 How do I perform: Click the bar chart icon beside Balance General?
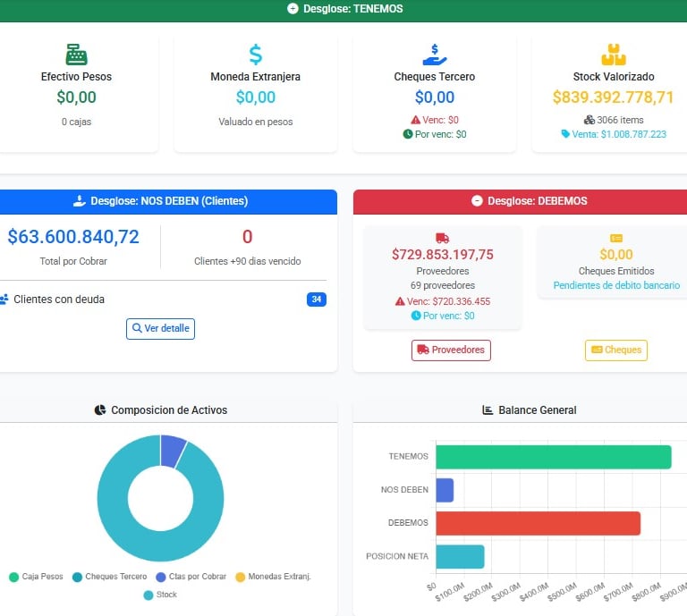488,409
